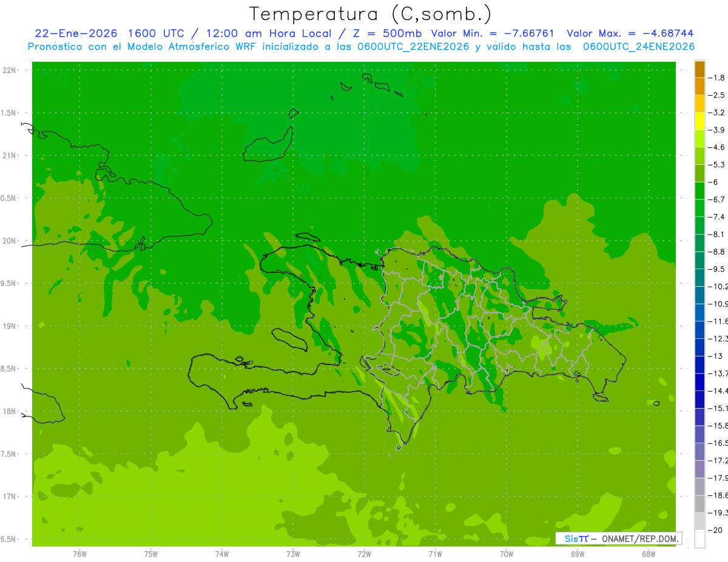Click the '22N' latitude axis label
The image size is (728, 562).
pos(10,70)
